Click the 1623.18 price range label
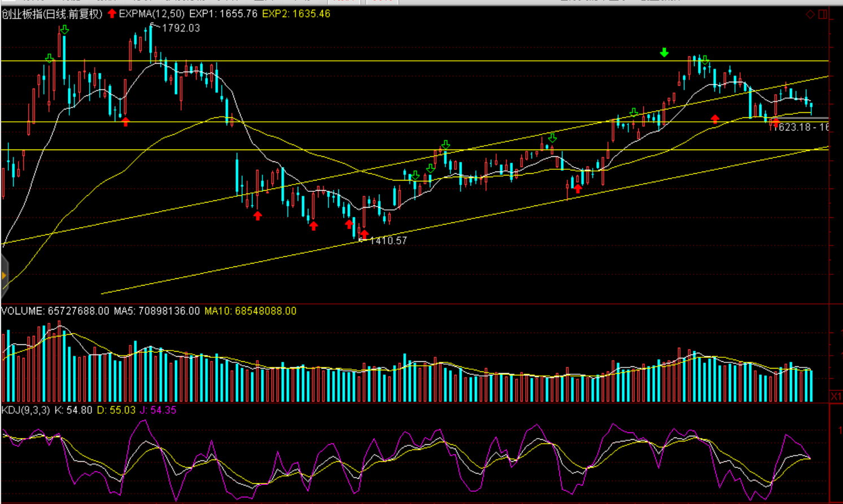The height and width of the screenshot is (504, 843). (800, 128)
